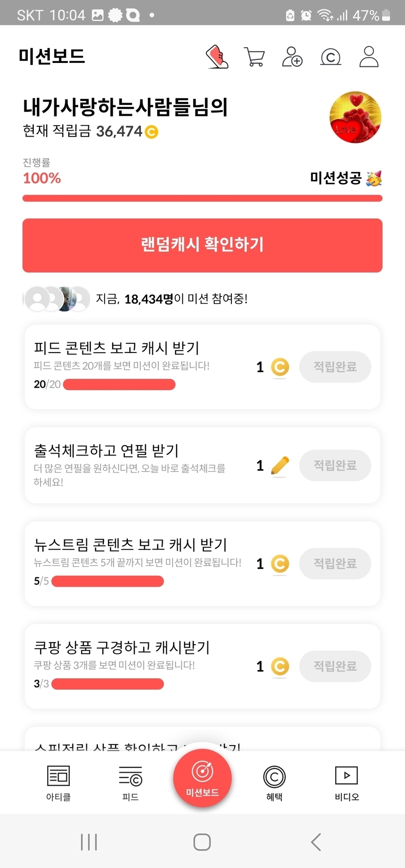Image resolution: width=405 pixels, height=868 pixels.
Task: Go to the 비디오 tab
Action: coord(346,783)
